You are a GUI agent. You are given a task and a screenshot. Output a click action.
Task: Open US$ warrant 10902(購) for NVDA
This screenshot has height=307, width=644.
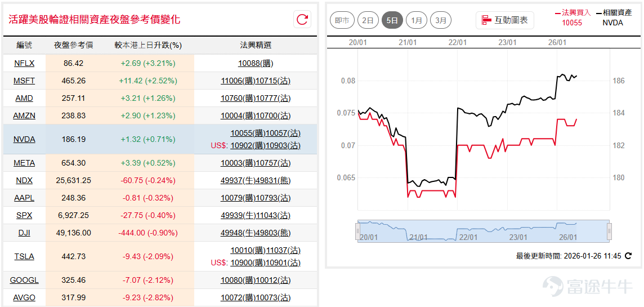coord(248,145)
